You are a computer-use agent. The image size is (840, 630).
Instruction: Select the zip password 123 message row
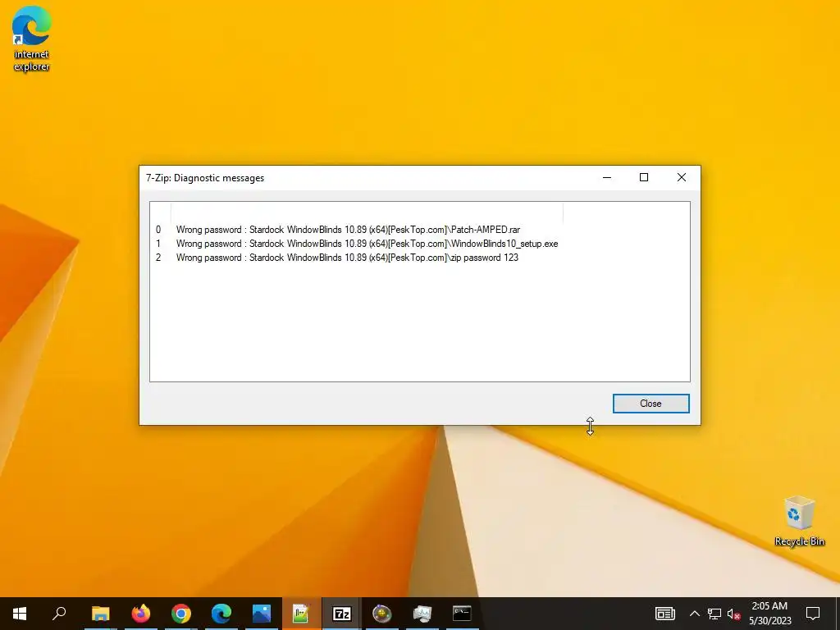347,258
